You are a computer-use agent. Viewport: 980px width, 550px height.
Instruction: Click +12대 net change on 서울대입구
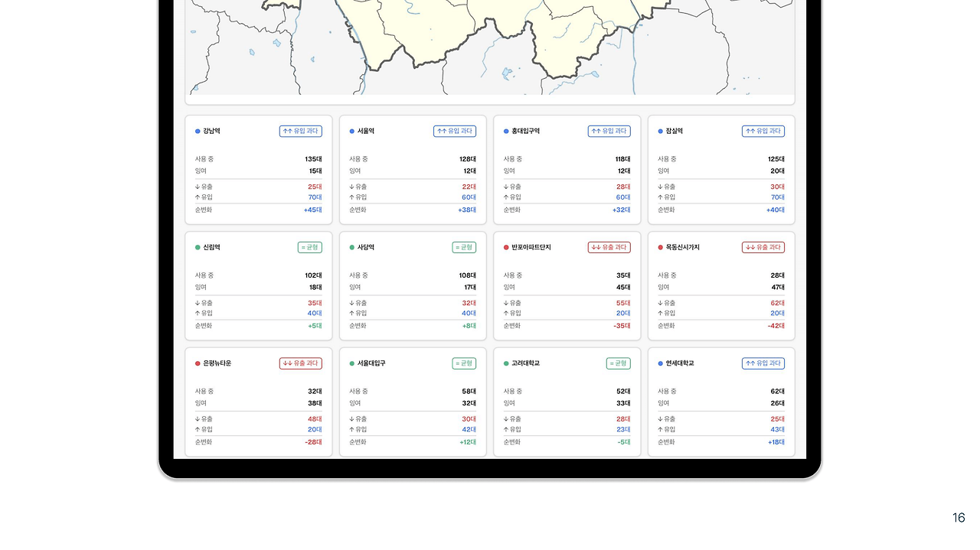pos(468,442)
